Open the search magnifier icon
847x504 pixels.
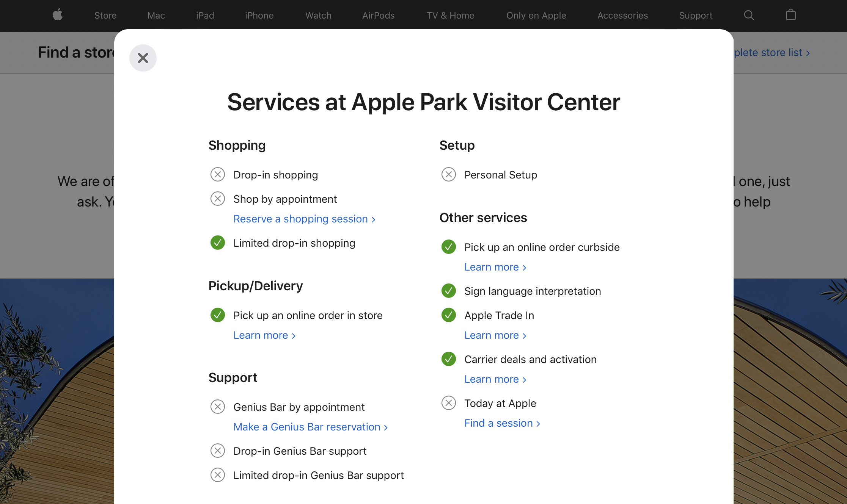click(749, 15)
